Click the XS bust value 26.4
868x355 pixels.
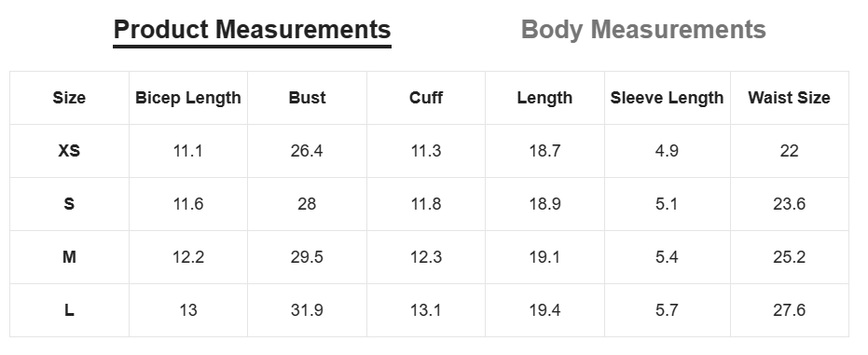coord(307,151)
